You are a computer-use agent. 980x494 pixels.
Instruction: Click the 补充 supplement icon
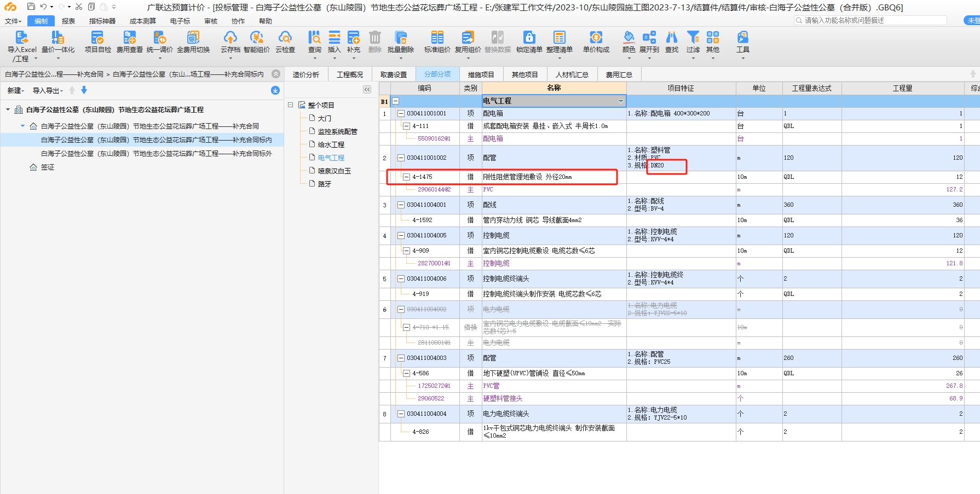tap(354, 37)
